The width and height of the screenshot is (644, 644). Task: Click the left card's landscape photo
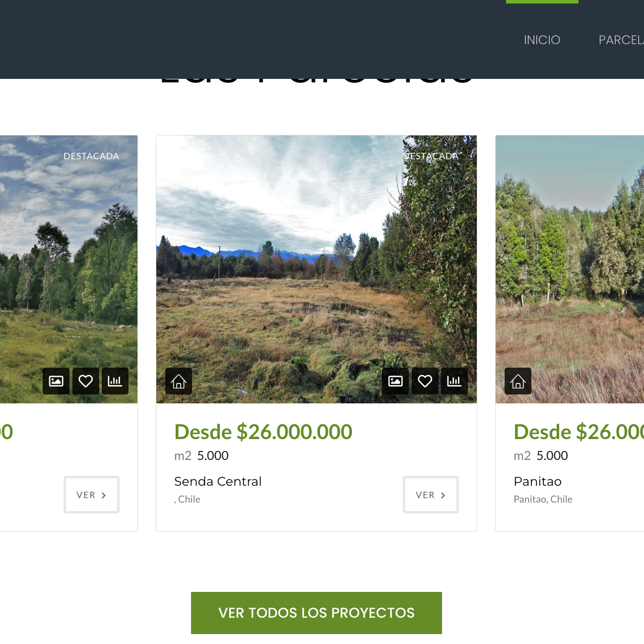point(68,269)
